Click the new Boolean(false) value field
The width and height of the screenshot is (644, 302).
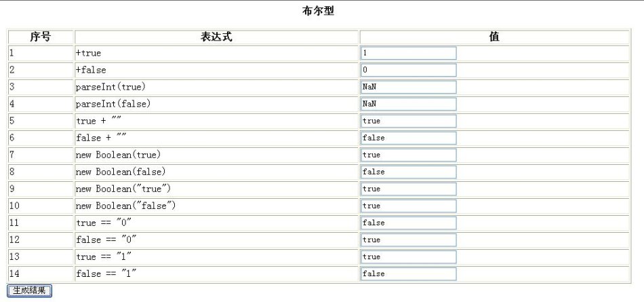[409, 172]
